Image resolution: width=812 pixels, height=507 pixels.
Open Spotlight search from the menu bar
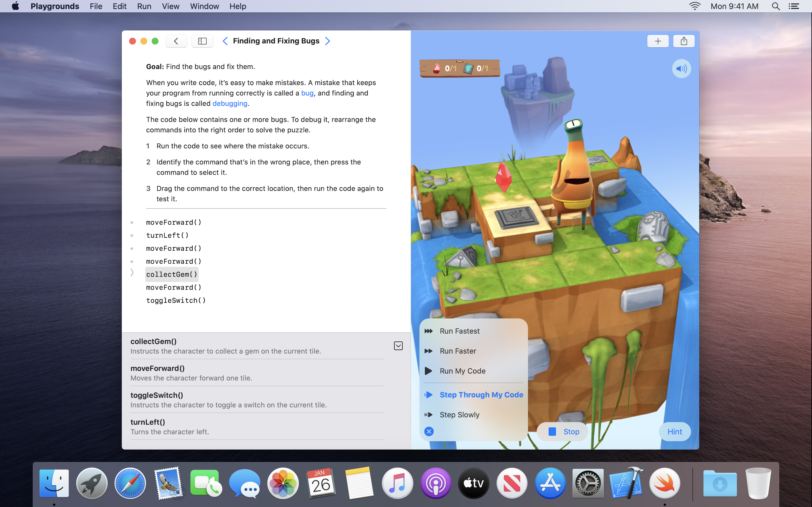(x=776, y=6)
